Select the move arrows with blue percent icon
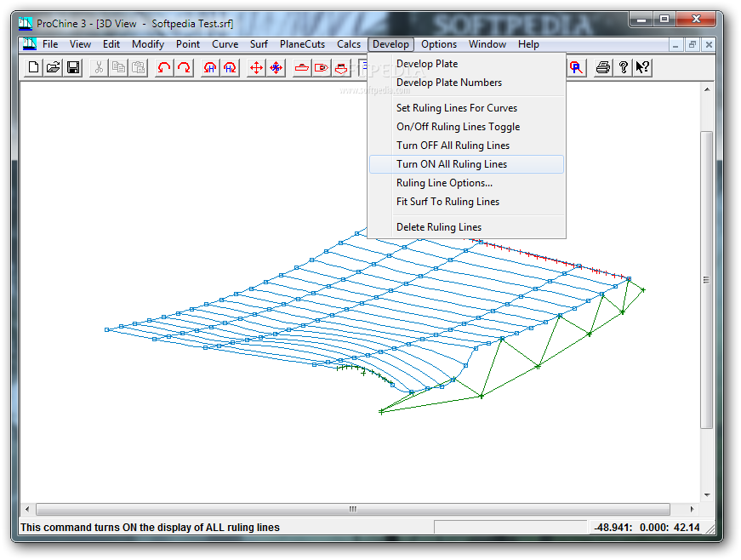Image resolution: width=741 pixels, height=560 pixels. (276, 67)
